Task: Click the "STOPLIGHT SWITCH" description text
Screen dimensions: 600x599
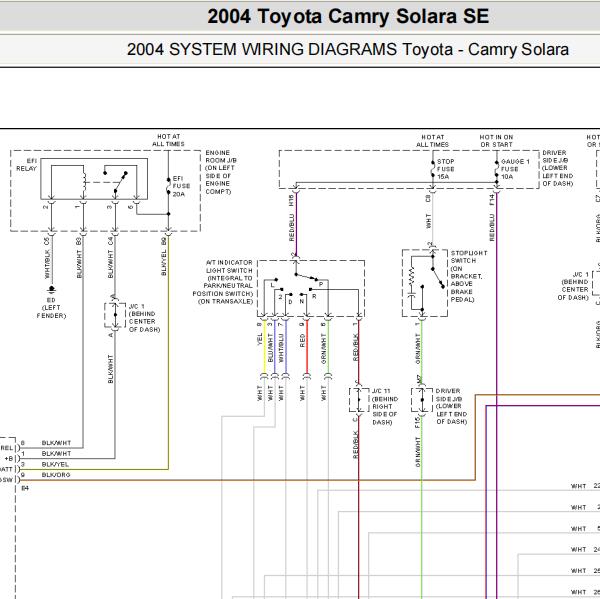Action: click(x=469, y=276)
